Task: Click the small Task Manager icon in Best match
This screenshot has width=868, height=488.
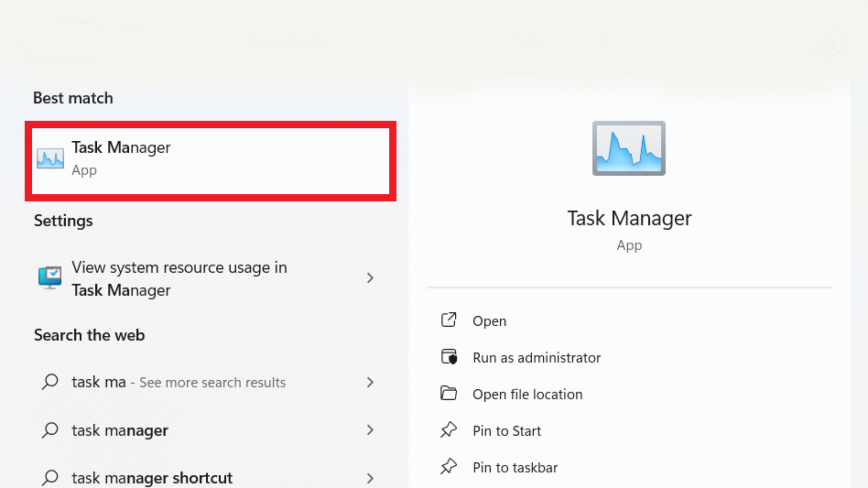Action: click(50, 158)
